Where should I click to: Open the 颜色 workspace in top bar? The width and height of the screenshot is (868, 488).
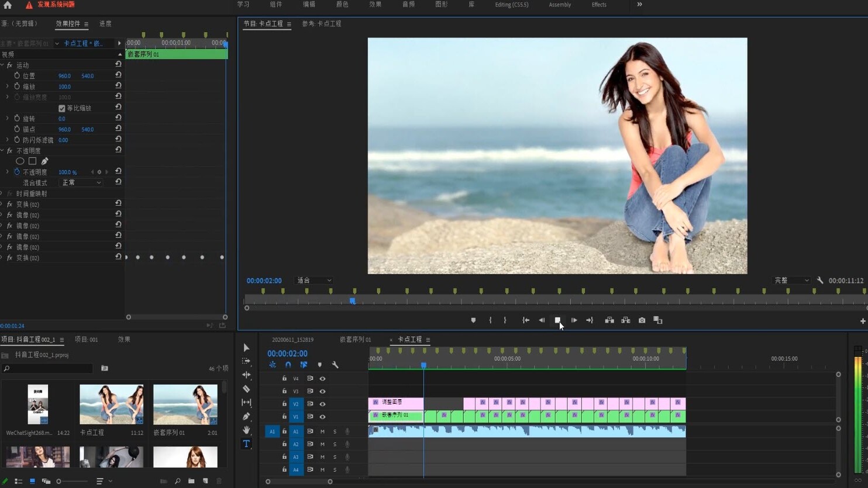342,5
